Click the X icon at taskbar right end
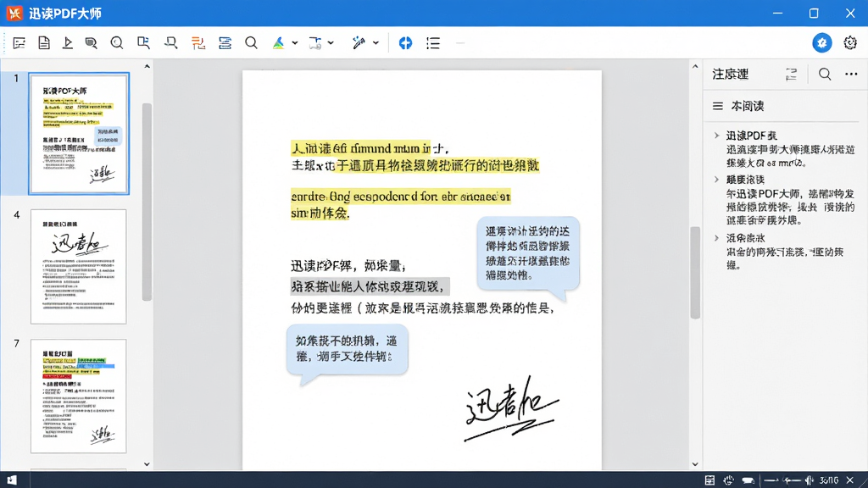 coord(849,480)
